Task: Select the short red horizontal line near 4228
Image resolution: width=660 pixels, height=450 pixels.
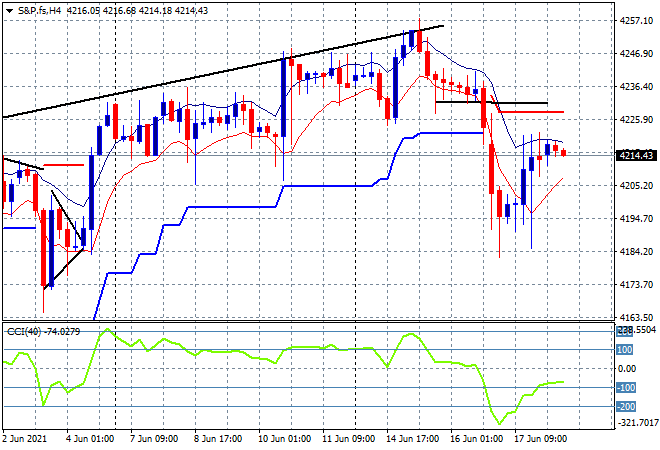Action: pos(532,112)
